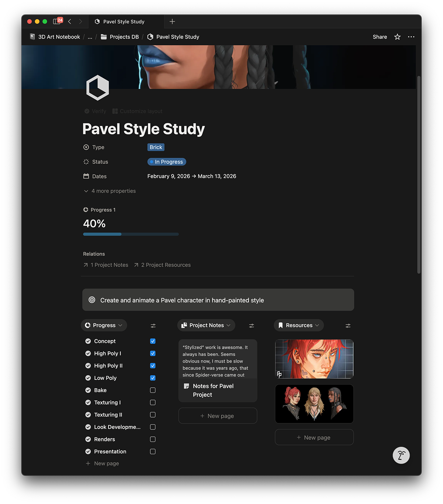Check the Texturing I checkbox

tap(153, 402)
